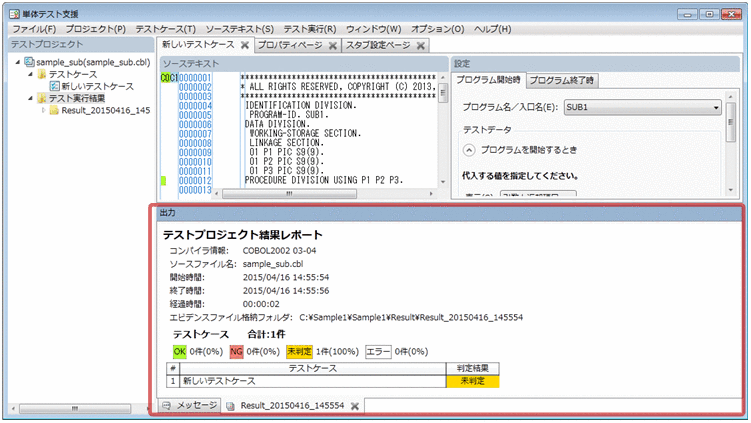Click the エラー status badge
This screenshot has width=751, height=423.
click(x=378, y=352)
